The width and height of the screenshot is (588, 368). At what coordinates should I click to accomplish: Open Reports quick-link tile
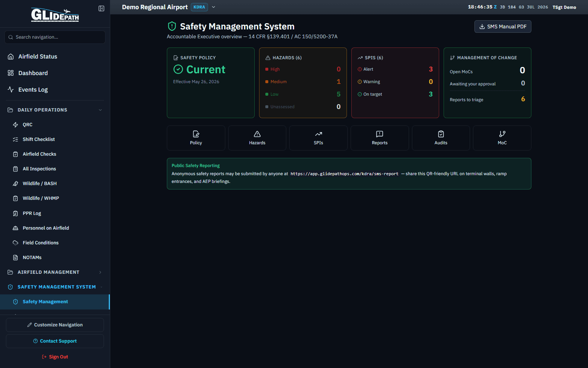pos(380,138)
